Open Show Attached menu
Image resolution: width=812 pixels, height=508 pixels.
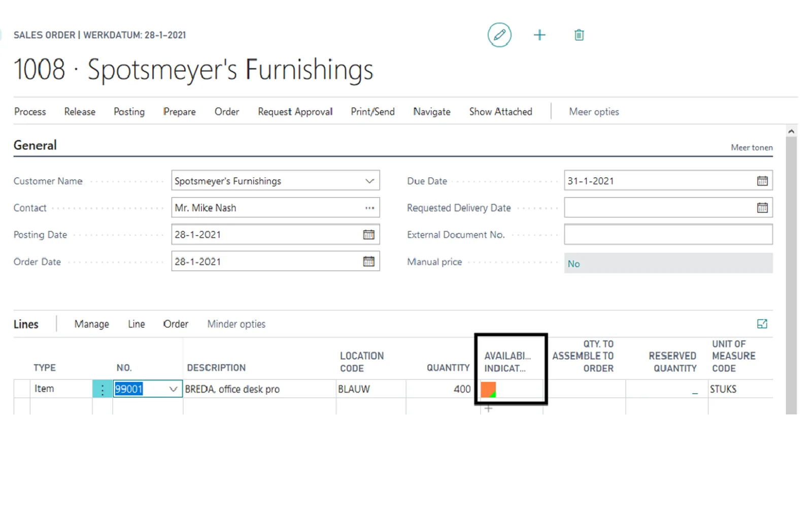coord(500,112)
